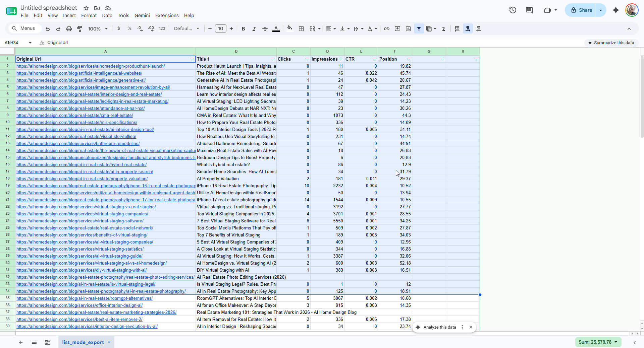Open the text color picker
Screen dimensions: 644x348
[x=276, y=29]
